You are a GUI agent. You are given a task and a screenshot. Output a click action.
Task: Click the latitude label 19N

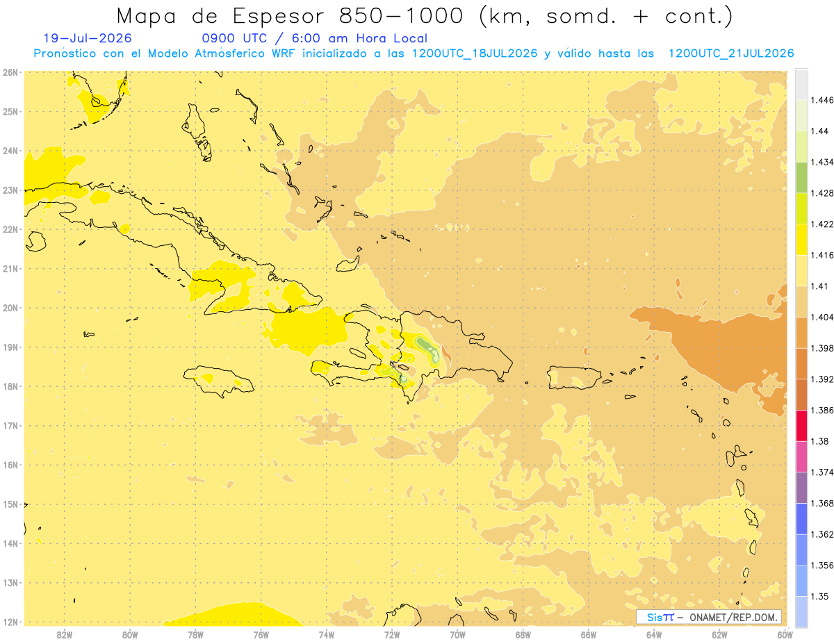pyautogui.click(x=10, y=347)
